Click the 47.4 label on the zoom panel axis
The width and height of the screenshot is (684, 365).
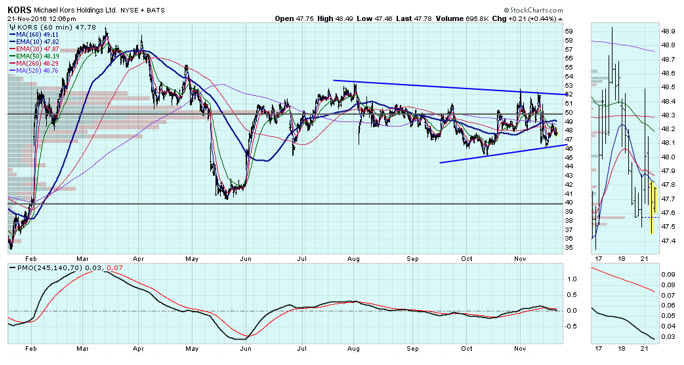point(668,241)
